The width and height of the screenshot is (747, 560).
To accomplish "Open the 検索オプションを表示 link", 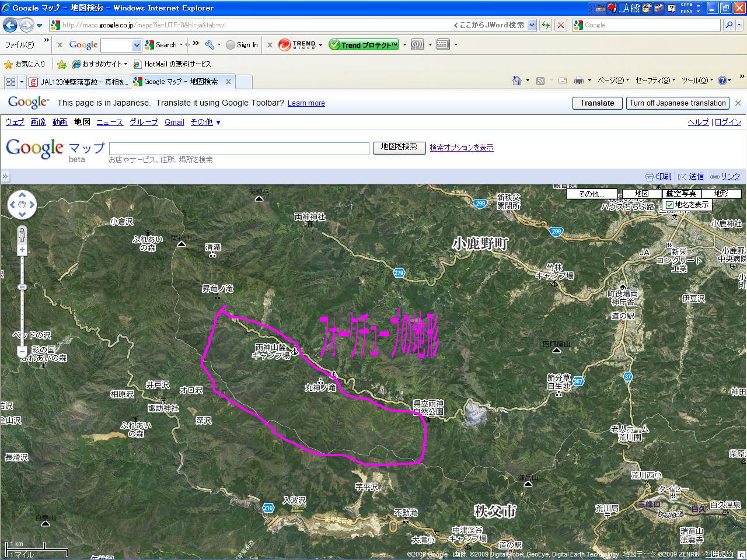I will [462, 148].
